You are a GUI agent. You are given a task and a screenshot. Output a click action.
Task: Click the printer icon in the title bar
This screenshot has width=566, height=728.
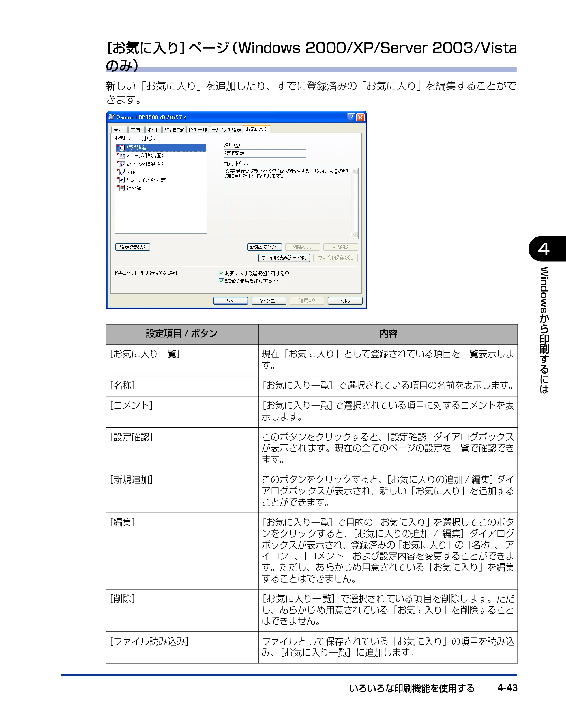[111, 117]
